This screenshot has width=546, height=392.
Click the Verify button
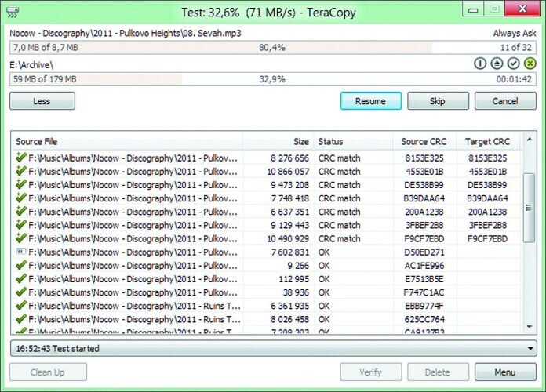[371, 372]
